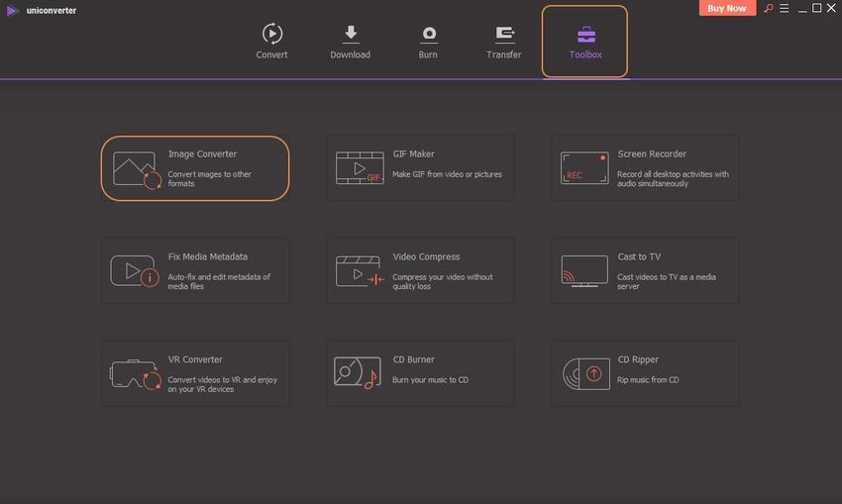
Task: Open the CD Ripper disc icon
Action: click(x=583, y=373)
